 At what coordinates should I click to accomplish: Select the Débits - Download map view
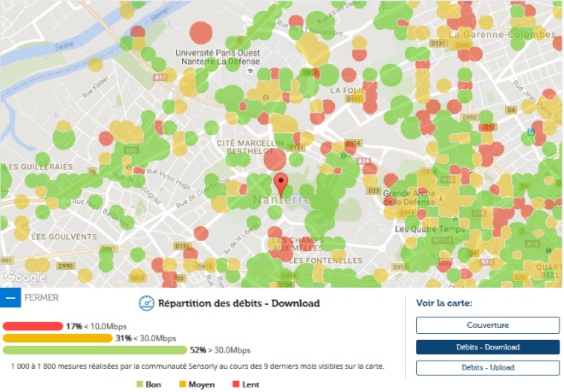487,347
